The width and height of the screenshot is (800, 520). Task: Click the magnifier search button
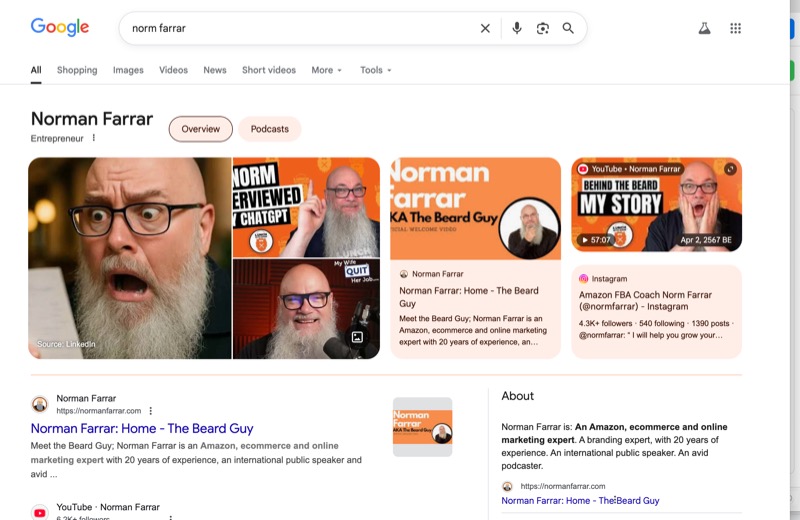point(568,29)
